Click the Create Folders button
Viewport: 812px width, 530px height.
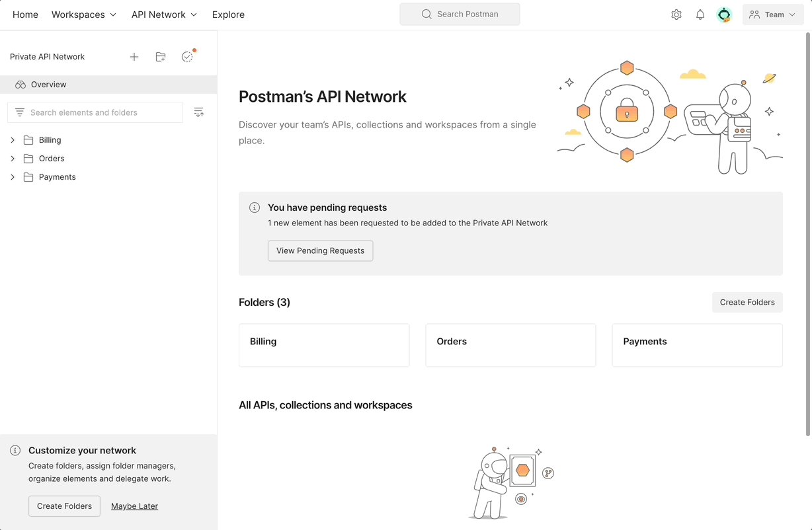coord(747,302)
